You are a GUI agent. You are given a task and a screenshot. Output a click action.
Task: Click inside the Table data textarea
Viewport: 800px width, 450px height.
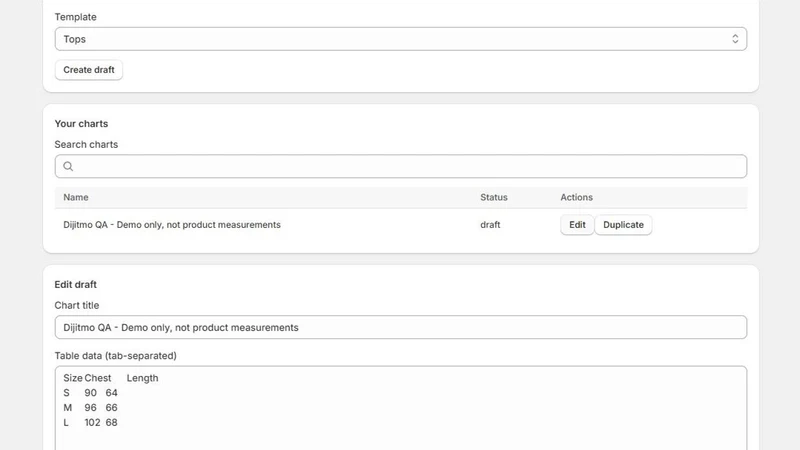[x=401, y=408]
